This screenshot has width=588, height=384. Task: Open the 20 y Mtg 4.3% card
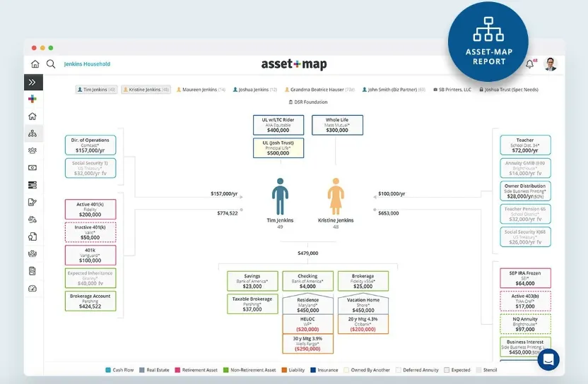363,324
